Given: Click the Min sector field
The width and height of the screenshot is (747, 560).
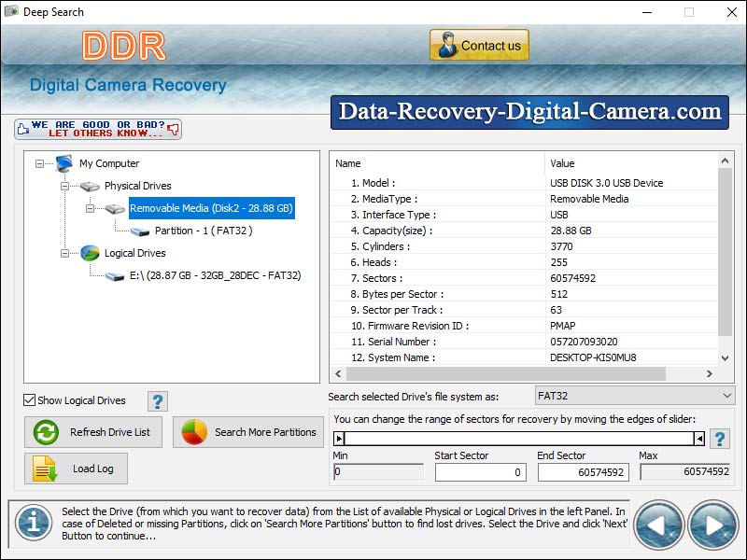Looking at the screenshot, I should pos(378,472).
